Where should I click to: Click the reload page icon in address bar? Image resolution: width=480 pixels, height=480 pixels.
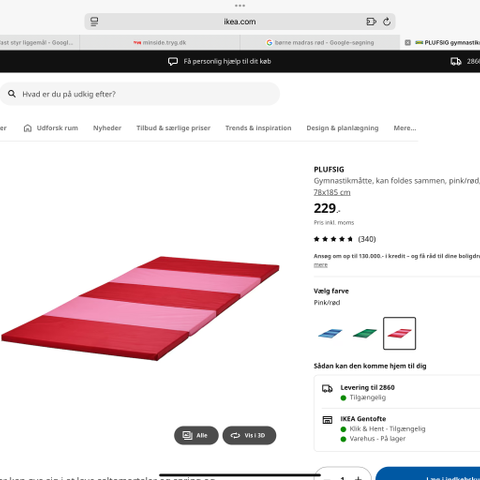coord(387,22)
